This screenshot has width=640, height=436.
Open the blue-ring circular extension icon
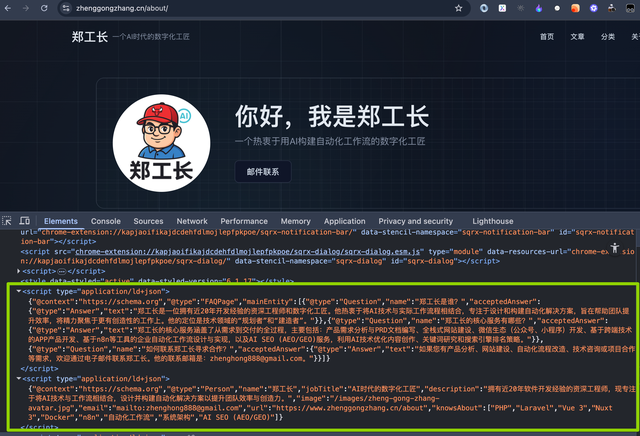(x=484, y=8)
